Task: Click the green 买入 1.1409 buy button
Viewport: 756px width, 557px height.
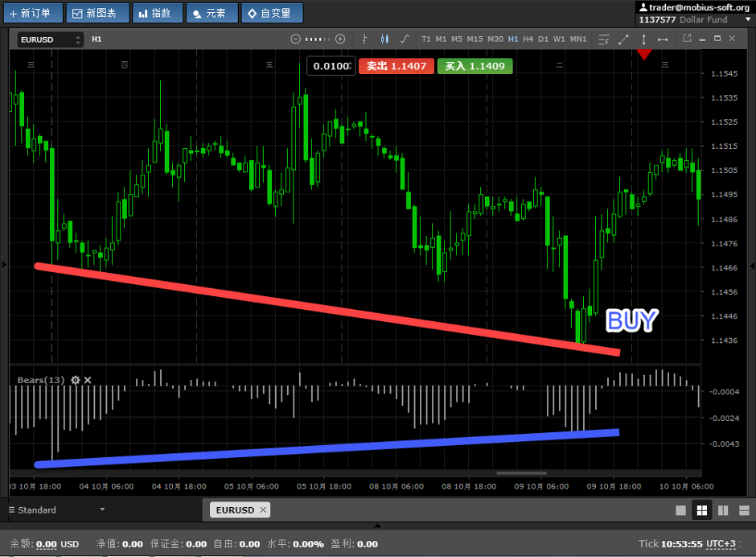Action: coord(475,66)
